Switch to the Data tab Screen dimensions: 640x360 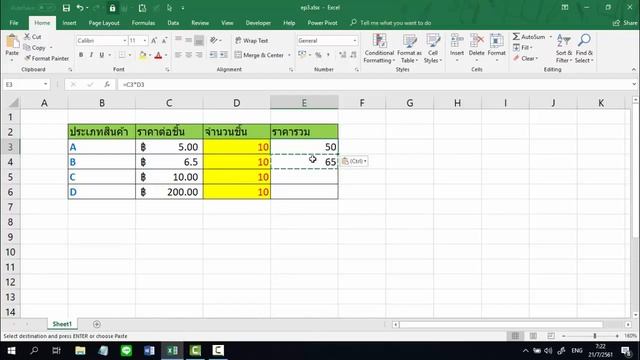click(x=173, y=23)
